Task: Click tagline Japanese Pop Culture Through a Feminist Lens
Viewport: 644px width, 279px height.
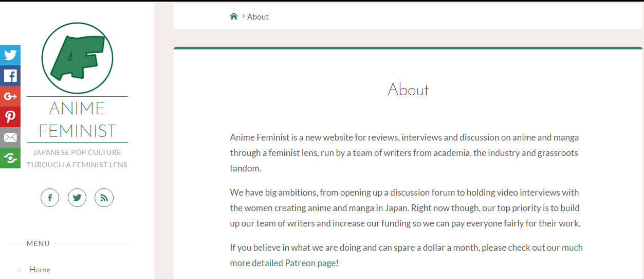Action: [x=77, y=159]
